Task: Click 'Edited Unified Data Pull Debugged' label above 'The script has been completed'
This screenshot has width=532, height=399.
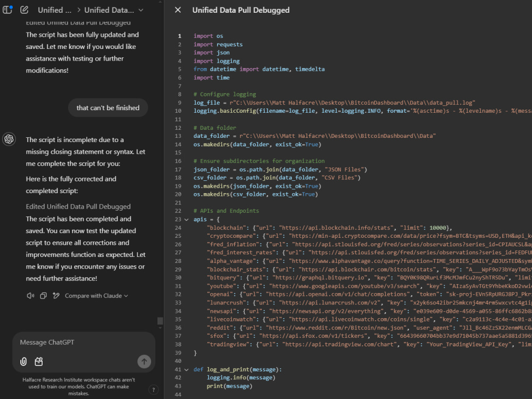Action: 78,206
